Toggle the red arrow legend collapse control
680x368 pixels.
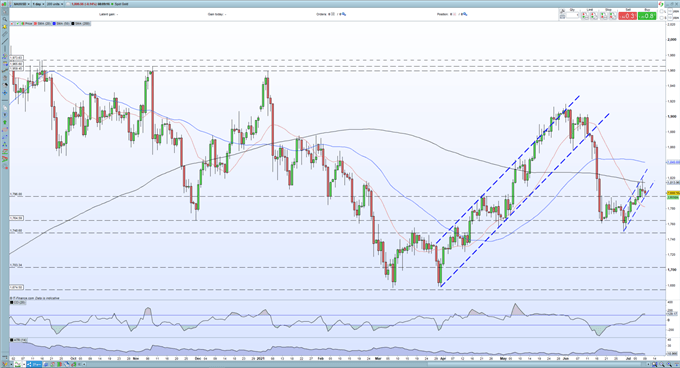click(12, 24)
